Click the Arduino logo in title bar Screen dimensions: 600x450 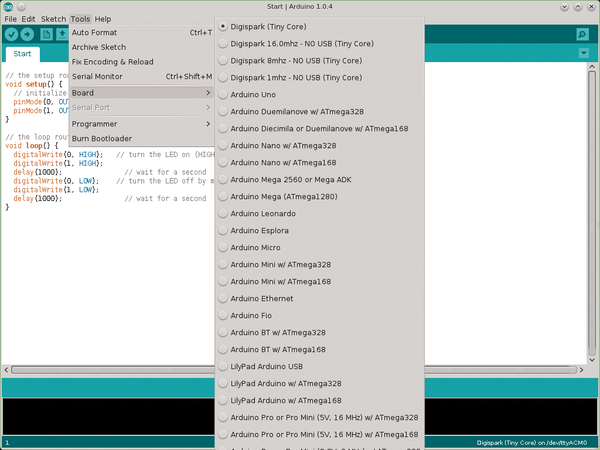[8, 7]
